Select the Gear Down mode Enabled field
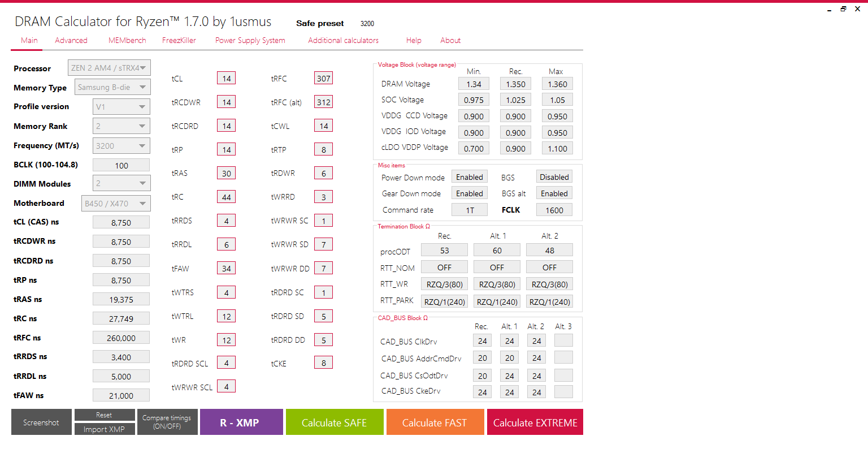Screen dimensions: 868x466 click(x=470, y=193)
